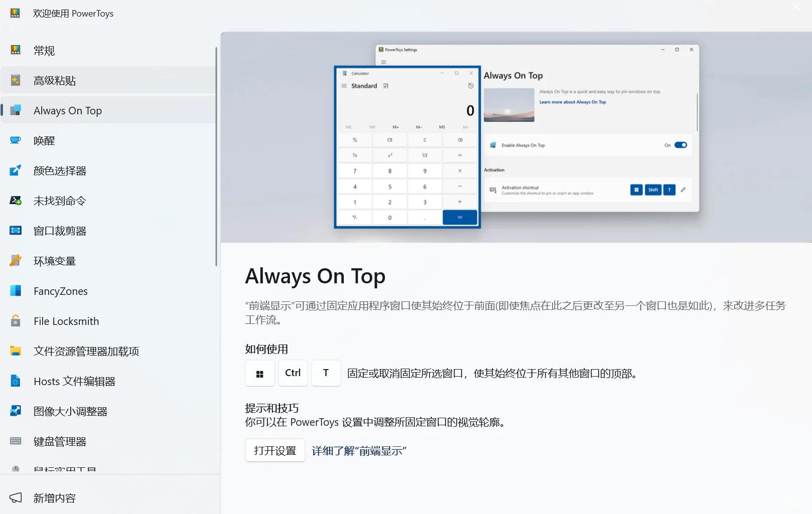Screen dimensions: 812x514
Task: Click the Ctrl shortcut key
Action: [293, 373]
